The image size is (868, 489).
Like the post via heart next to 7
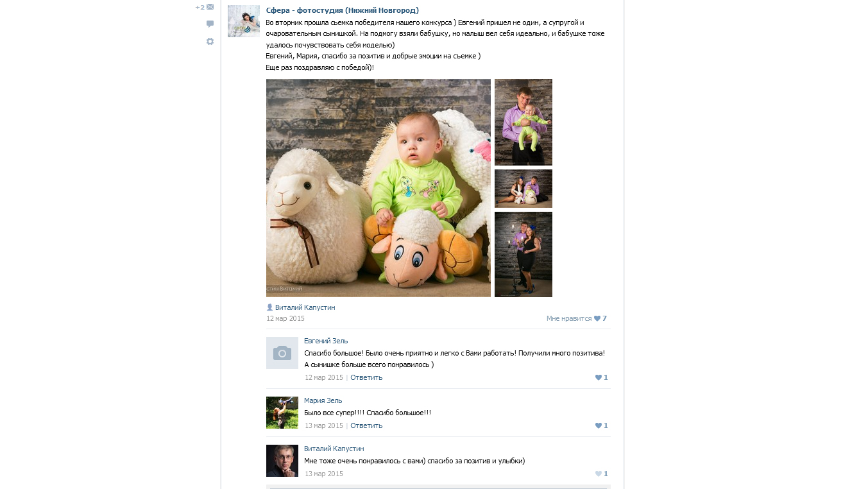(597, 318)
